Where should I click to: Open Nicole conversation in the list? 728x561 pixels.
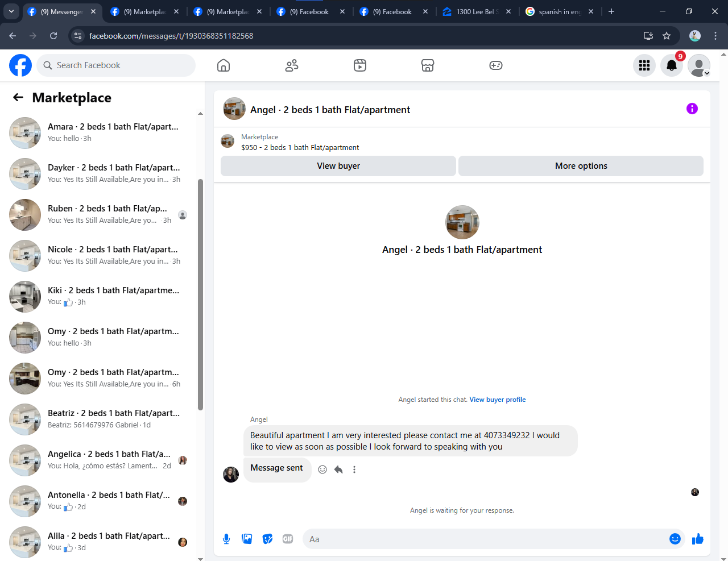pyautogui.click(x=100, y=256)
